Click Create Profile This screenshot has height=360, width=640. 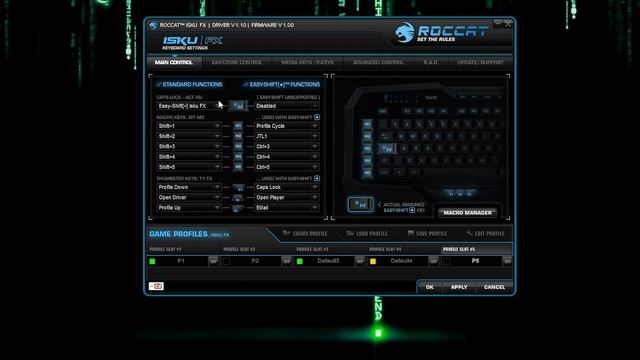point(305,233)
